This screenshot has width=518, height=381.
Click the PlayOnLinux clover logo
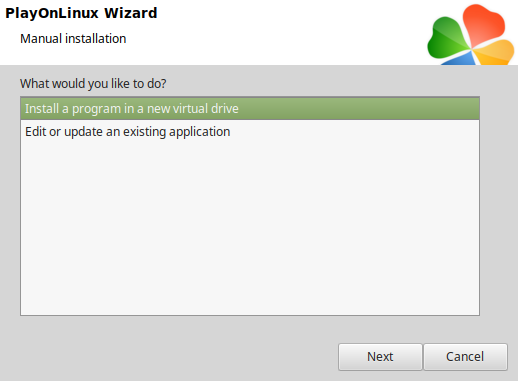coord(471,35)
